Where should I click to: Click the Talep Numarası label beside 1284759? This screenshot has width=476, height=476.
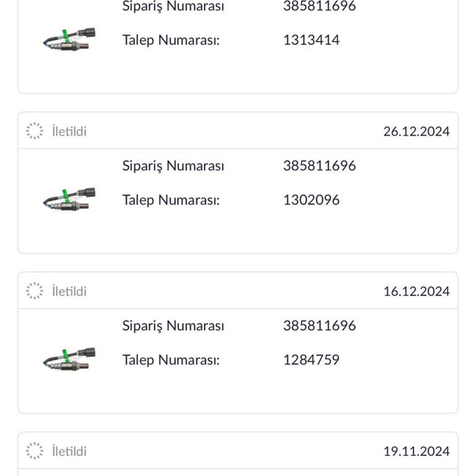[x=171, y=360]
